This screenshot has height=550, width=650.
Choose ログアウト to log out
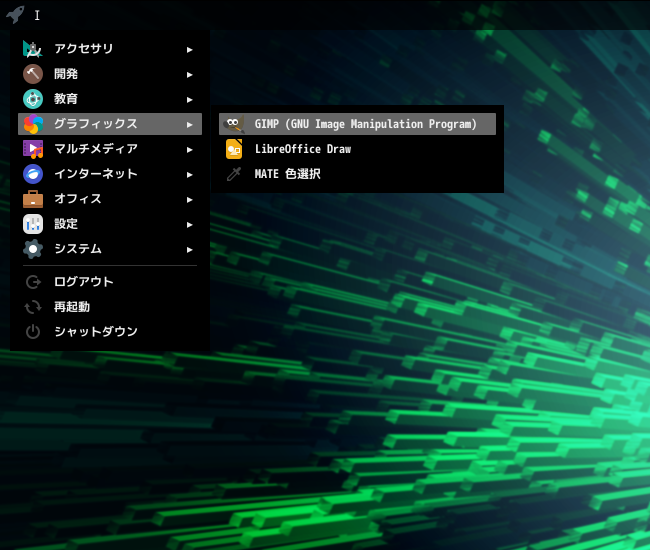click(110, 282)
